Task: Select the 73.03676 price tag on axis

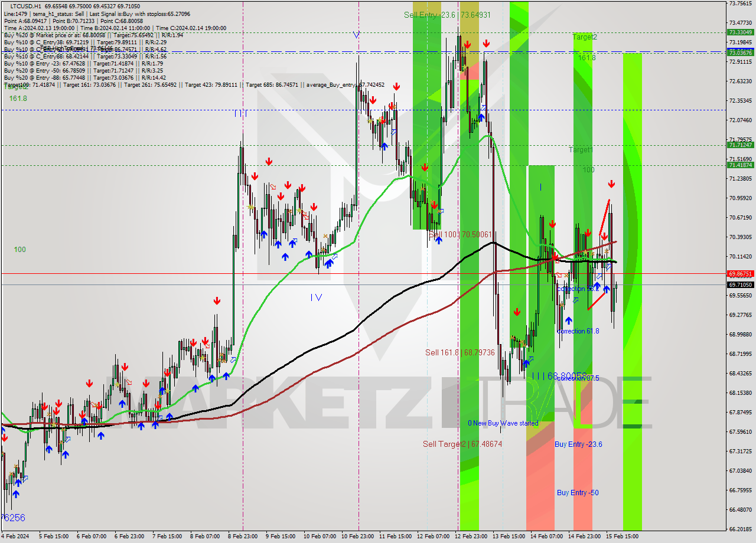Action: (x=740, y=53)
